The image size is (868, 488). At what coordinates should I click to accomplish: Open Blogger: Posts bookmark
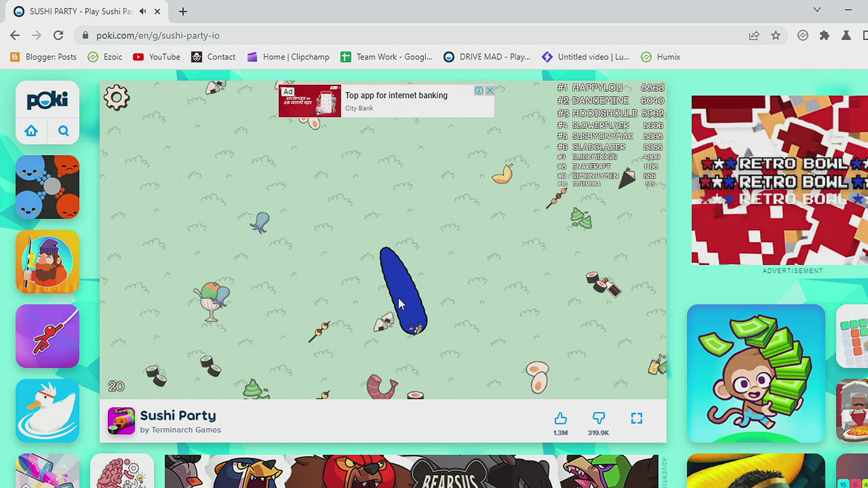tap(43, 57)
